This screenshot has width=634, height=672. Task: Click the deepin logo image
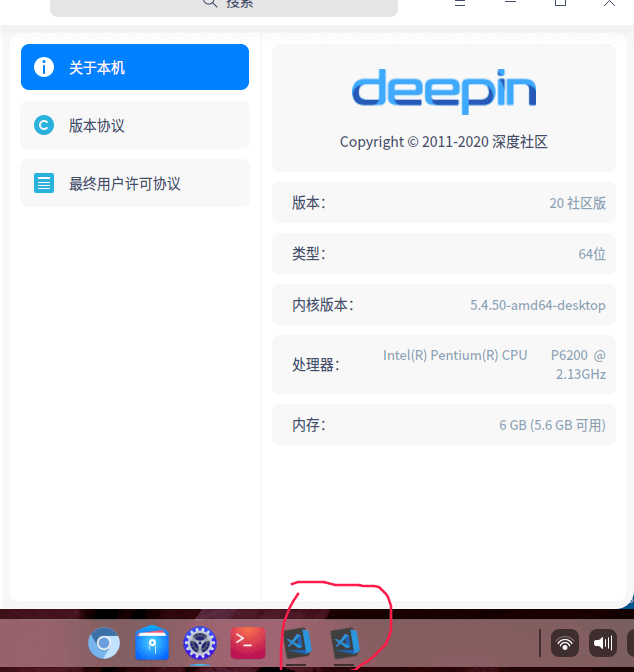(443, 91)
